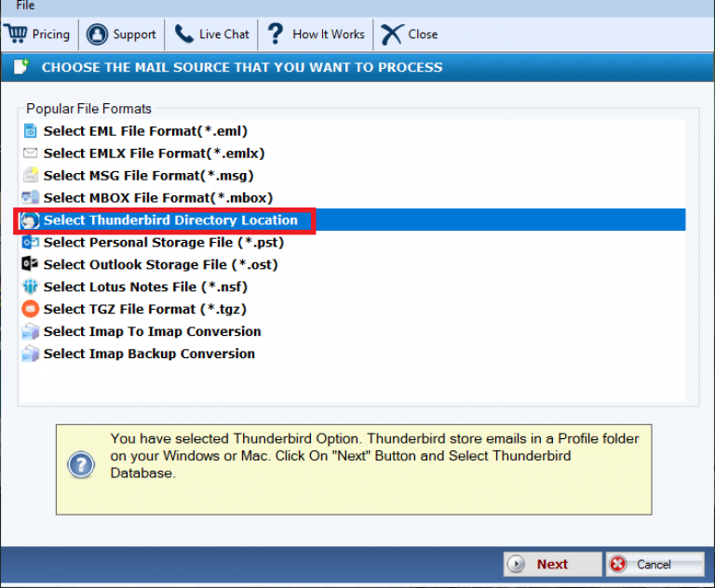
Task: Select TGZ File Format (*.tgz) option
Action: click(145, 310)
